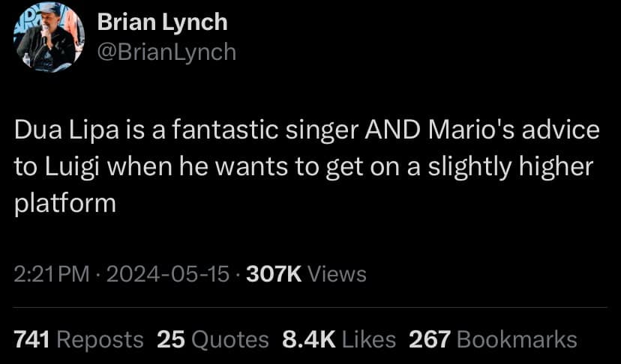Screen dimensions: 621x364
Task: Show the Quotes list label
Action: click(x=230, y=339)
